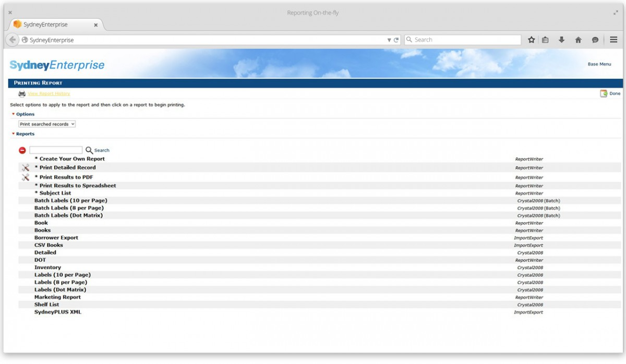The height and width of the screenshot is (364, 626).
Task: Open downloads with the arrow icon
Action: (x=562, y=39)
